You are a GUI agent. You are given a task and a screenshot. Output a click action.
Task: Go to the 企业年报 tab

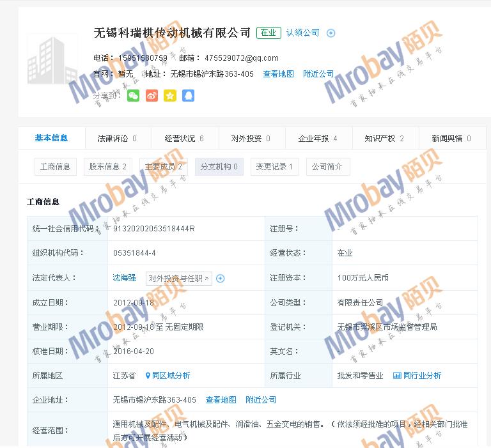tap(317, 138)
